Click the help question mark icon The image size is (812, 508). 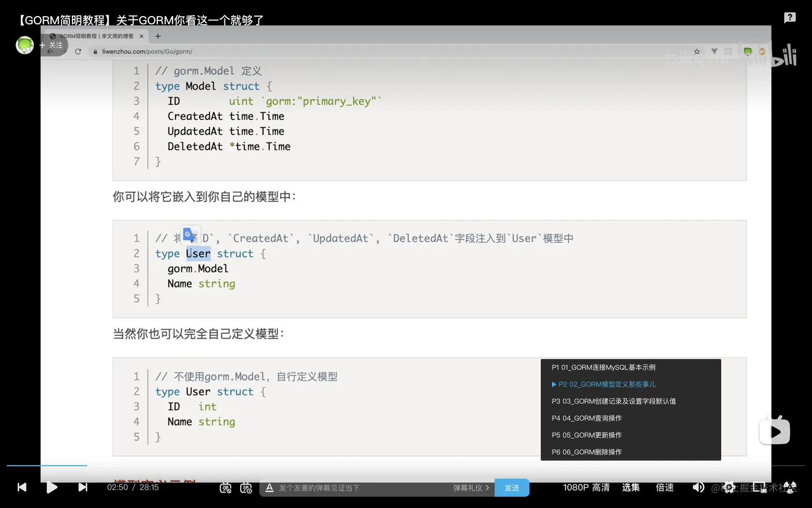point(789,18)
